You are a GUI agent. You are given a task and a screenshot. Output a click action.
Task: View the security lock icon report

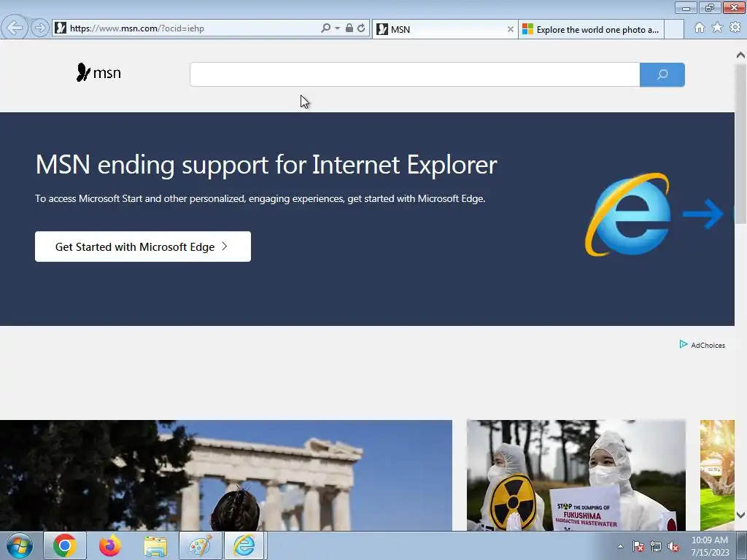349,28
